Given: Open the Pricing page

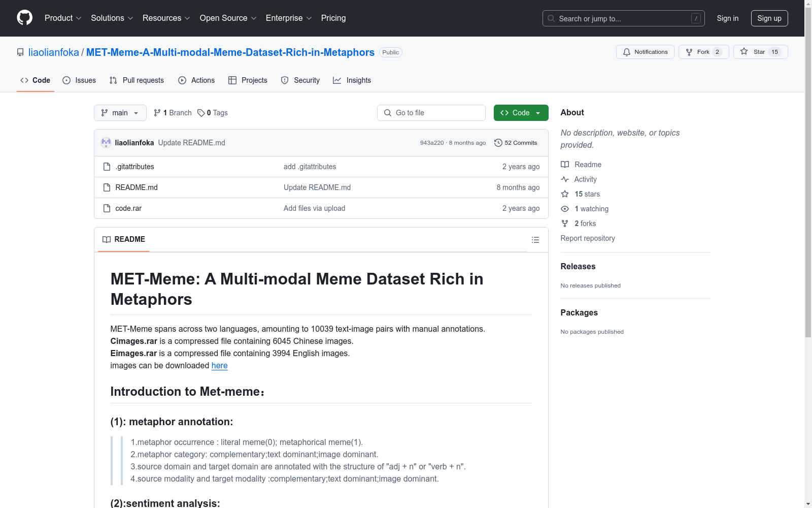Looking at the screenshot, I should coord(333,18).
